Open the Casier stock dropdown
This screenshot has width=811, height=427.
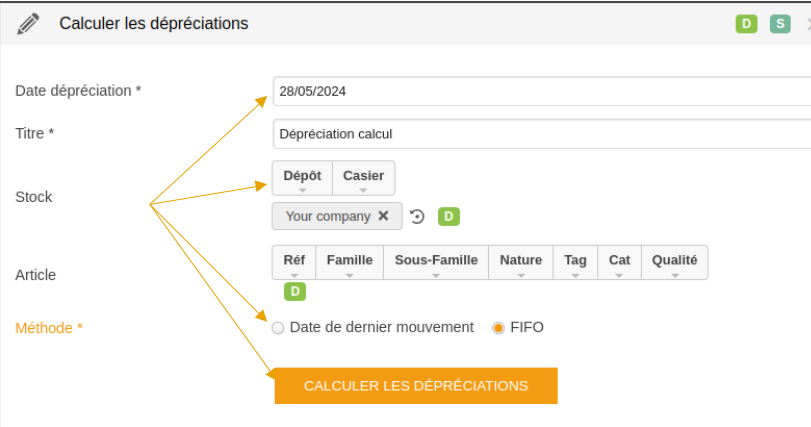[364, 178]
